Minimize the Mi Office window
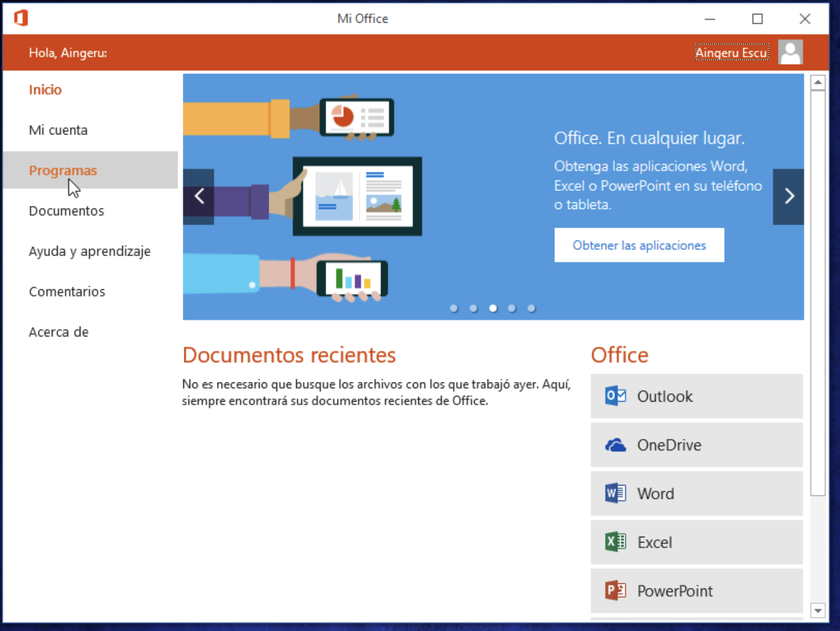This screenshot has height=631, width=840. click(x=710, y=19)
